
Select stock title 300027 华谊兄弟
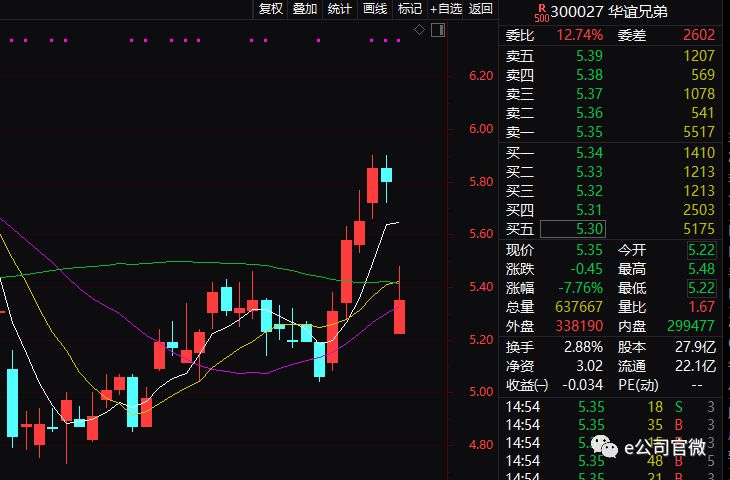click(609, 12)
